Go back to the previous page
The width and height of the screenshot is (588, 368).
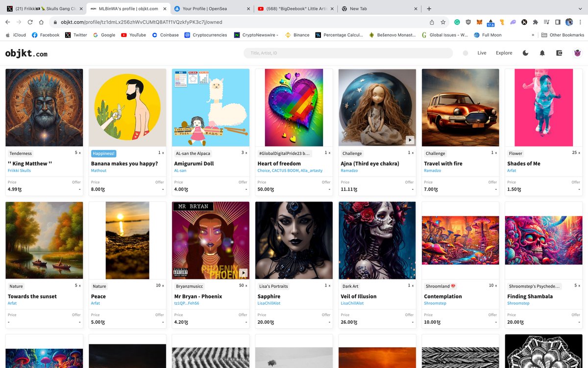8,22
